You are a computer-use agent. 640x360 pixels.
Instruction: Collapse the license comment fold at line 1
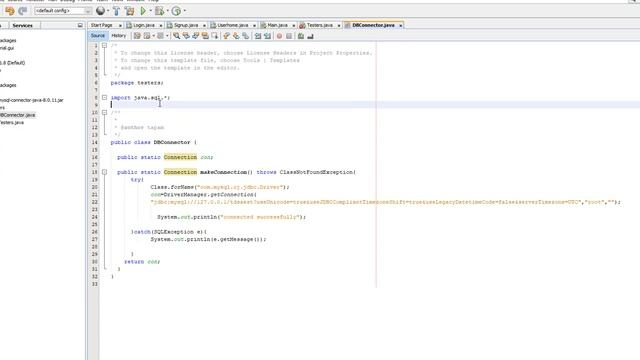(104, 45)
